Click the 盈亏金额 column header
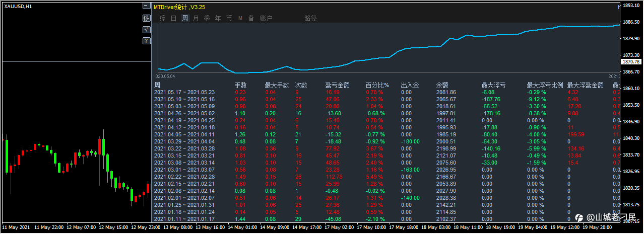644x234 pixels. tap(337, 86)
